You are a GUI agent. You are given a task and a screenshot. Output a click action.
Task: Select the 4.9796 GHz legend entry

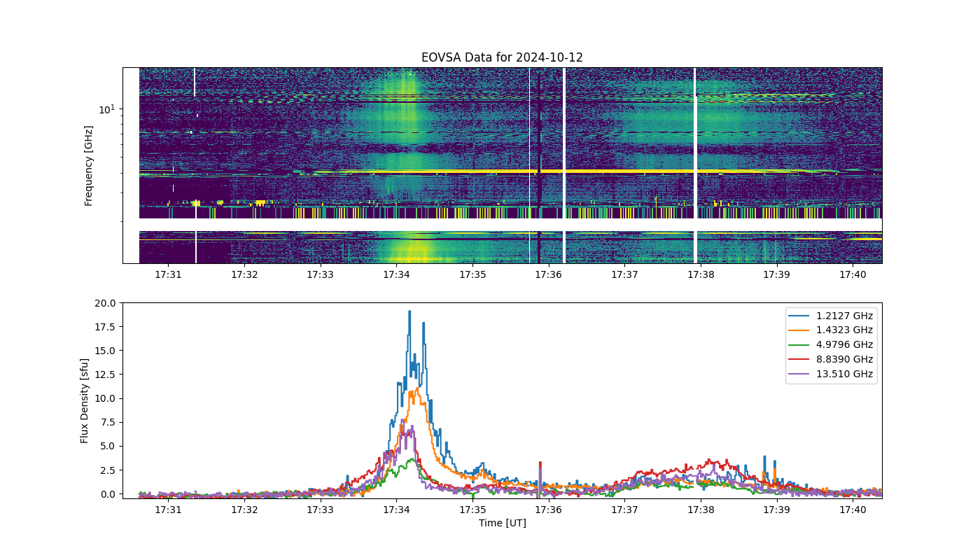coord(831,345)
